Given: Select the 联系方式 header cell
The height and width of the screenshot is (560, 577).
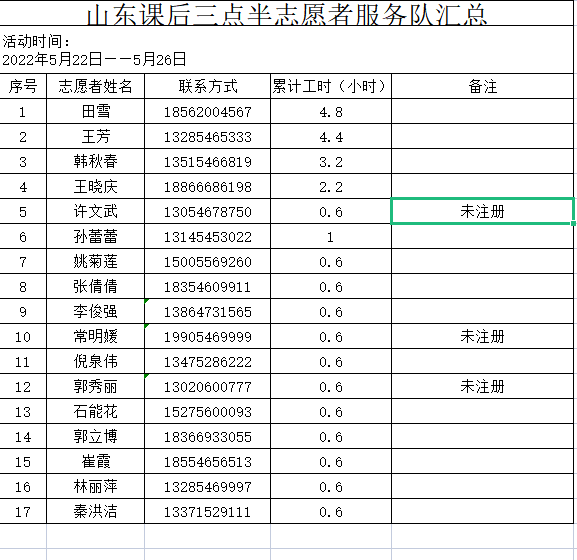Looking at the screenshot, I should [x=208, y=86].
